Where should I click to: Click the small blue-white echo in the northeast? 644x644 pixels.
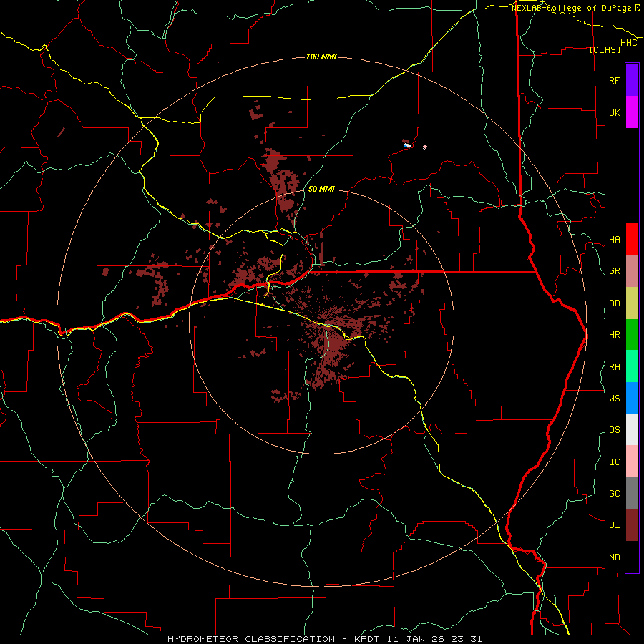(x=407, y=145)
